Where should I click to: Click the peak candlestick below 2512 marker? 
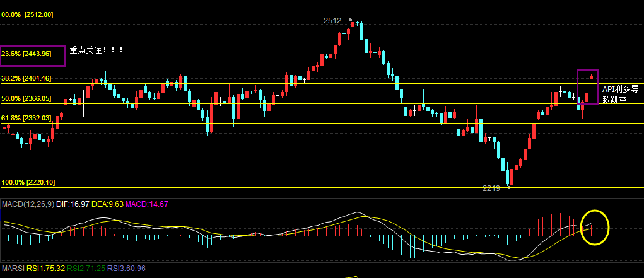click(353, 23)
